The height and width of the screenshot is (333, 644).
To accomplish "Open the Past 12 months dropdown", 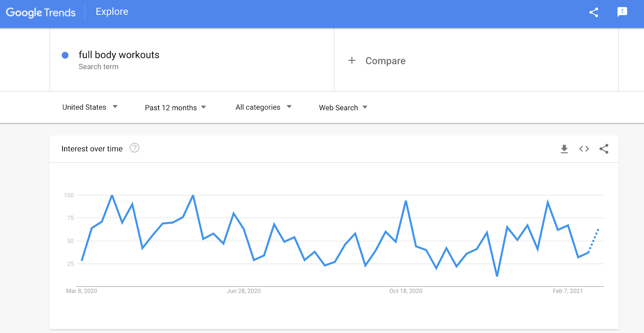I will [x=175, y=107].
